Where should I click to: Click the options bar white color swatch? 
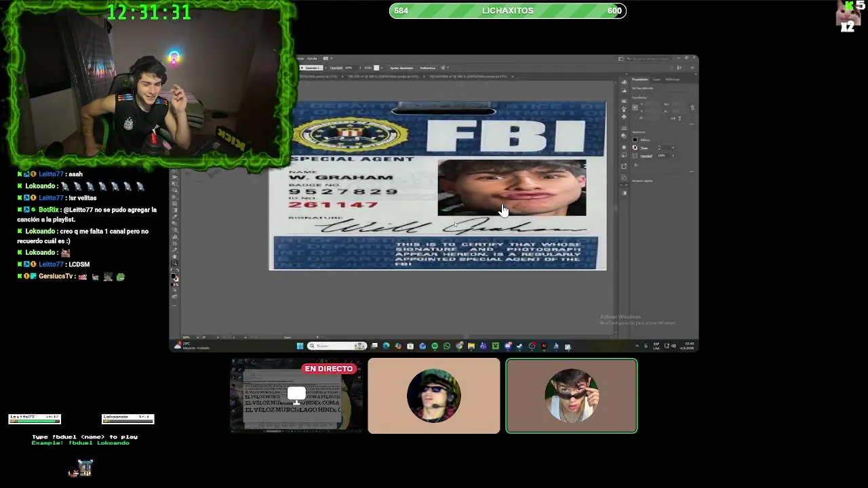click(x=376, y=68)
